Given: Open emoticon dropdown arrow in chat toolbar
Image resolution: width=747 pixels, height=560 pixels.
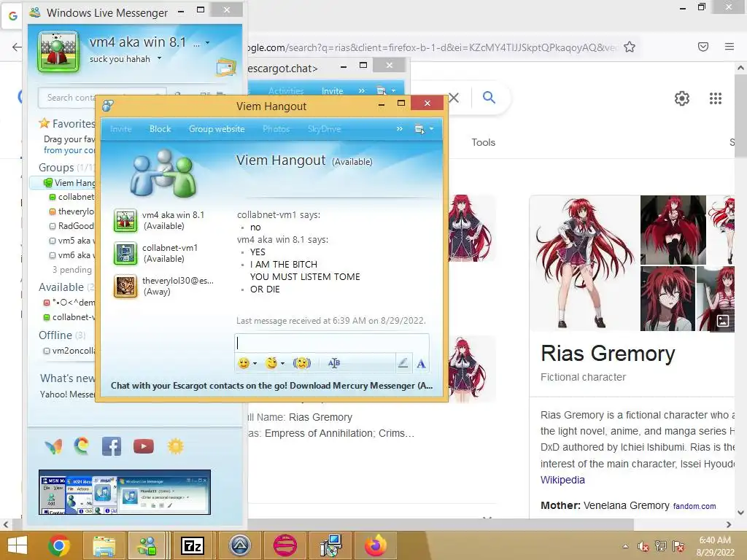Looking at the screenshot, I should 255,364.
